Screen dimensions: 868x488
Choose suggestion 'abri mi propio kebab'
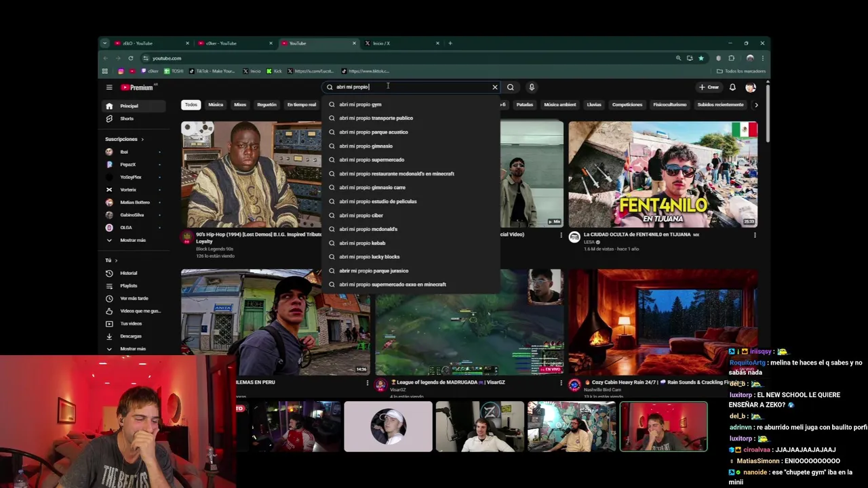[411, 243]
